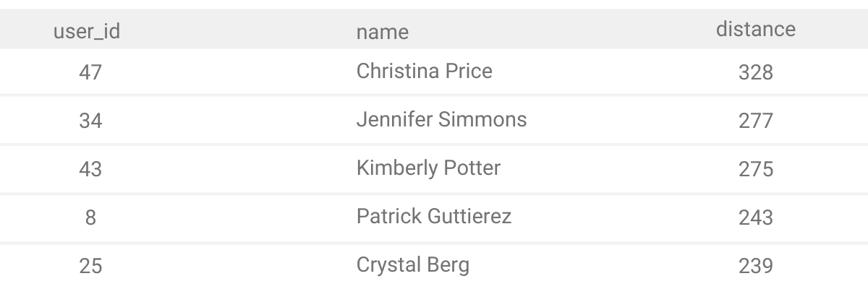
Task: Select the row for user 47
Action: [x=434, y=72]
